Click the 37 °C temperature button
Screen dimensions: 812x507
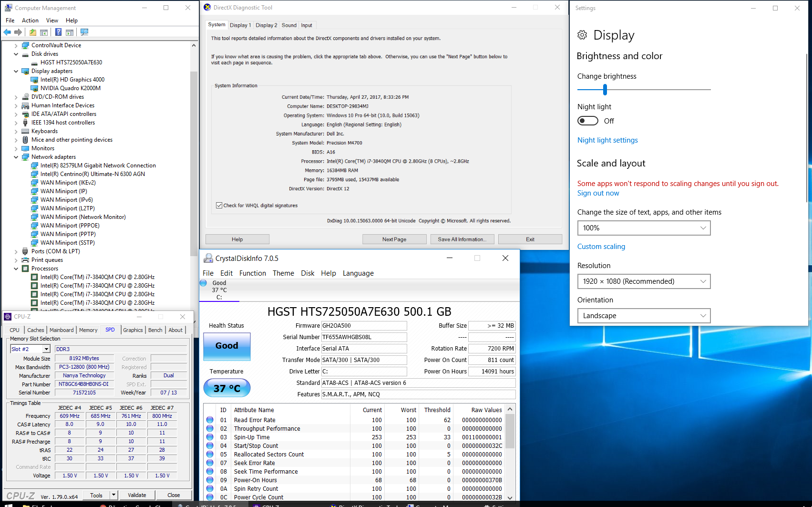tap(227, 388)
